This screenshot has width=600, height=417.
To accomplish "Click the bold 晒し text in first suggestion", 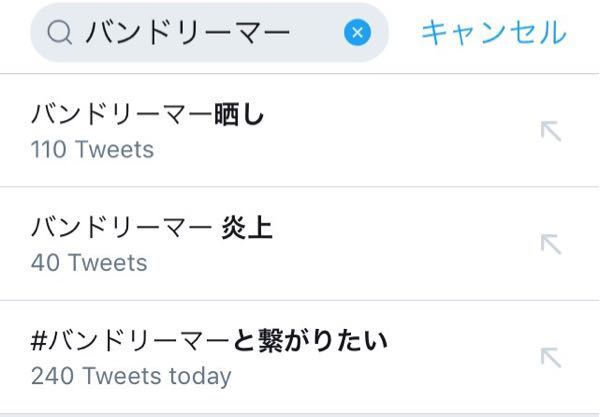I will [x=240, y=115].
